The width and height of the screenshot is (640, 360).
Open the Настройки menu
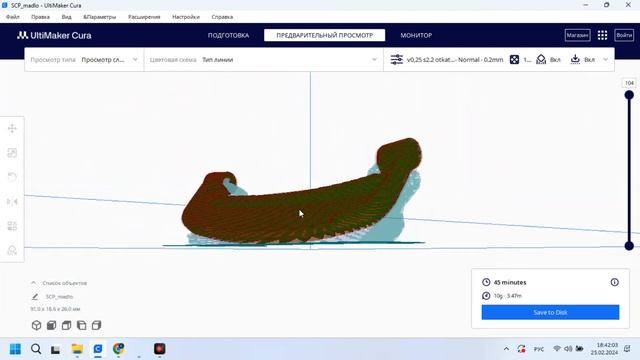click(x=186, y=17)
